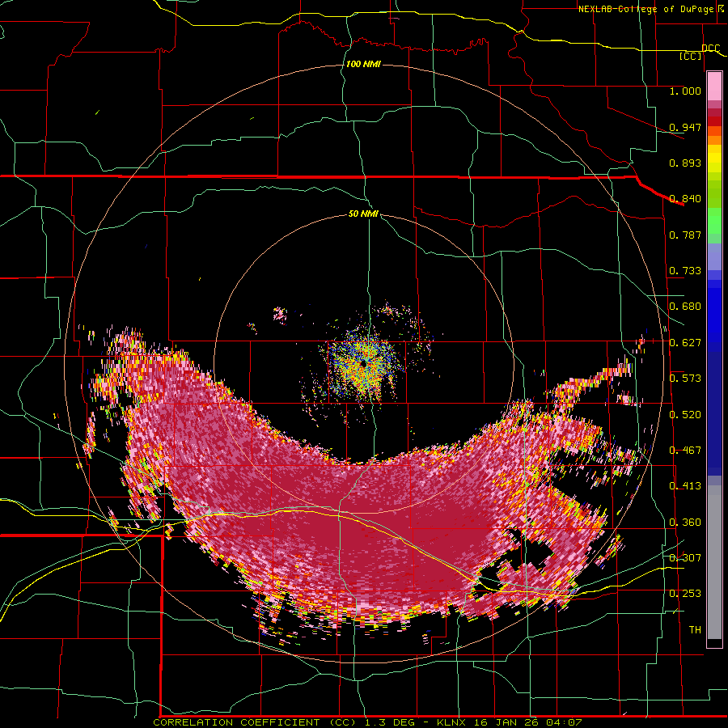The height and width of the screenshot is (728, 728).
Task: Click the [CC] legend unit label
Action: [691, 56]
